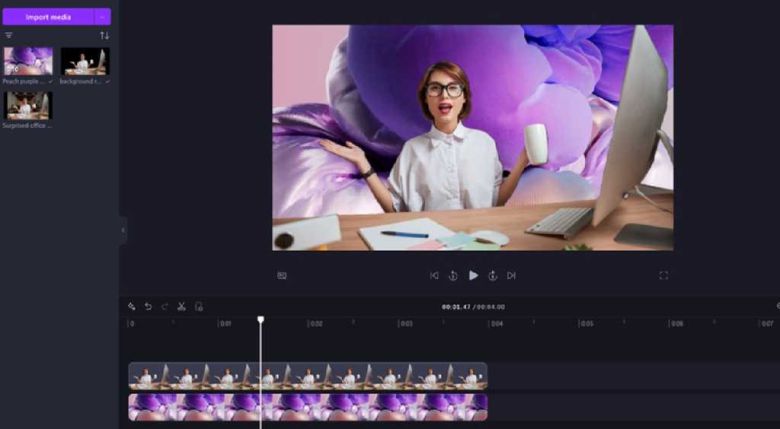Open the magic auto-compose tool in the timeline toolbar

[132, 306]
